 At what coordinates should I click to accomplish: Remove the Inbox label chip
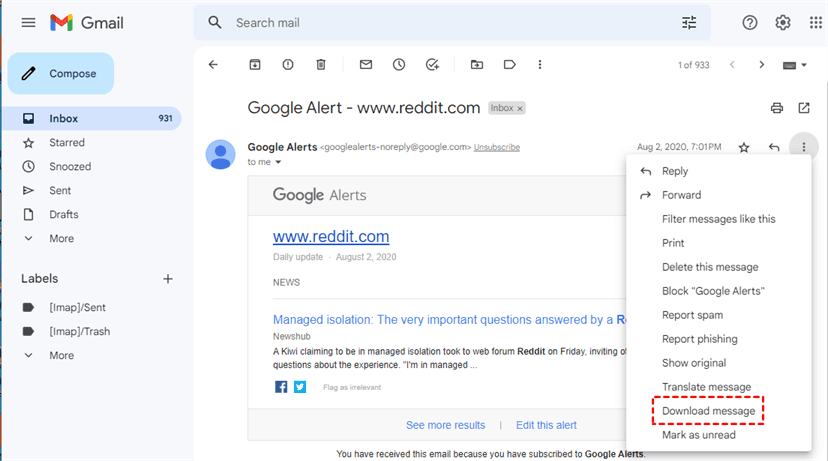[520, 108]
